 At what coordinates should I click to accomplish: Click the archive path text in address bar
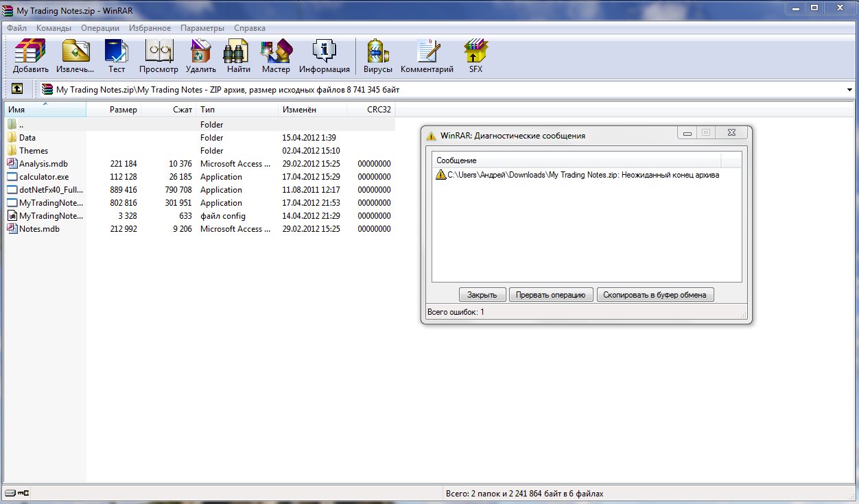click(228, 90)
